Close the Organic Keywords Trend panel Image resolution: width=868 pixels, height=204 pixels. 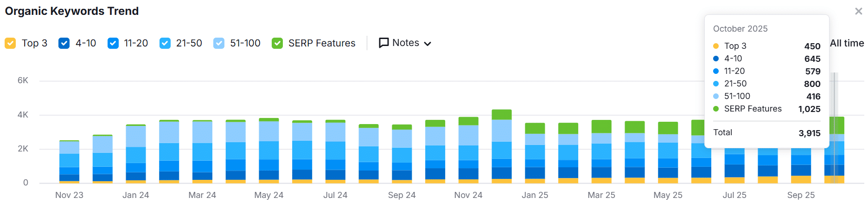pos(858,11)
